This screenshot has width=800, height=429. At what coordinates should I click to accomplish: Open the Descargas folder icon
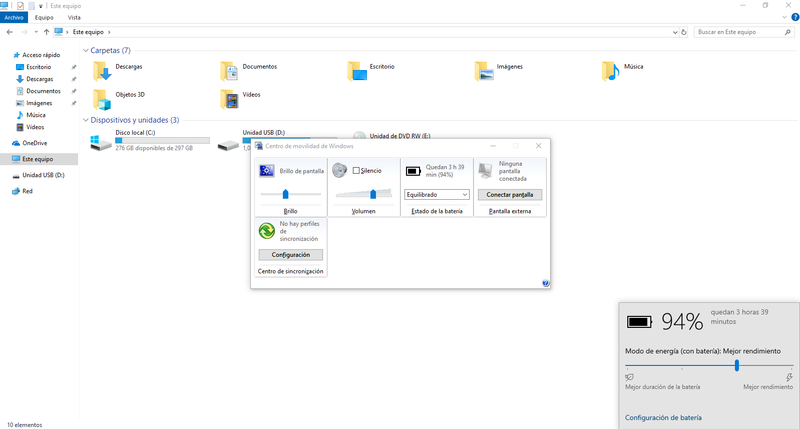102,71
